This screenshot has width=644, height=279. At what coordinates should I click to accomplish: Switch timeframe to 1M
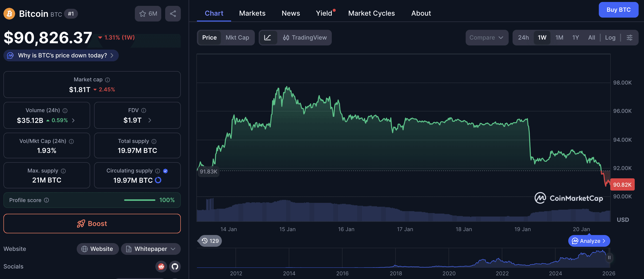click(559, 37)
